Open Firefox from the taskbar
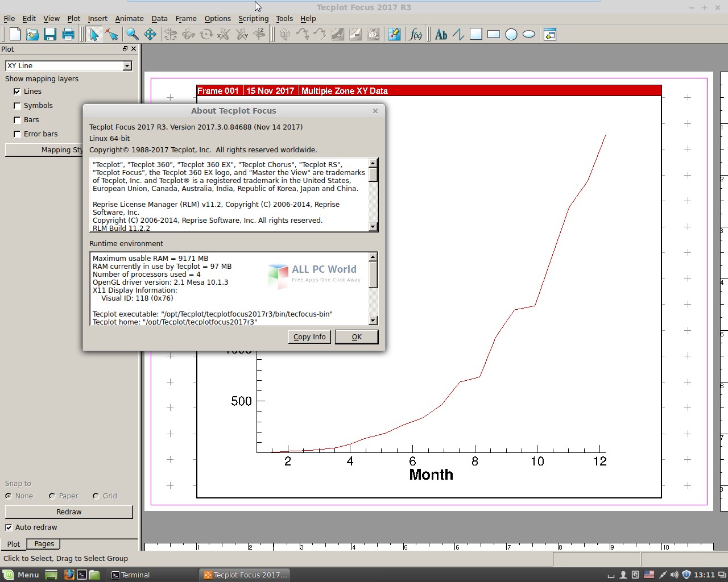 pyautogui.click(x=69, y=575)
